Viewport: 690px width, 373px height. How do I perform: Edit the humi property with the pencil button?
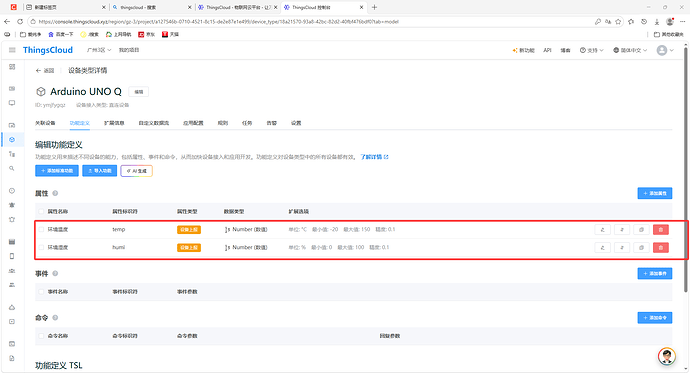(x=602, y=248)
